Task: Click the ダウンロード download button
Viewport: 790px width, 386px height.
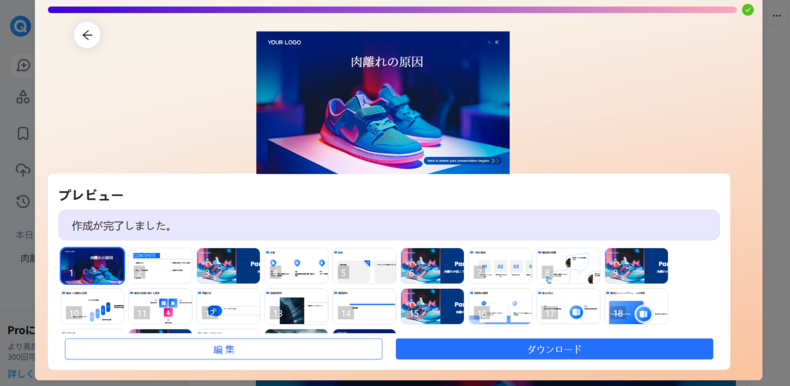Action: (x=554, y=349)
